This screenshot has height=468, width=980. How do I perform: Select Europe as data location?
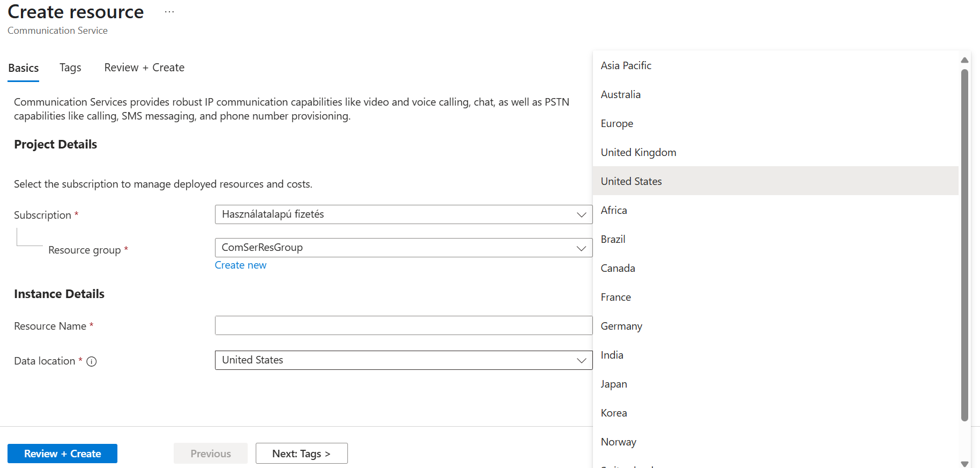click(776, 123)
